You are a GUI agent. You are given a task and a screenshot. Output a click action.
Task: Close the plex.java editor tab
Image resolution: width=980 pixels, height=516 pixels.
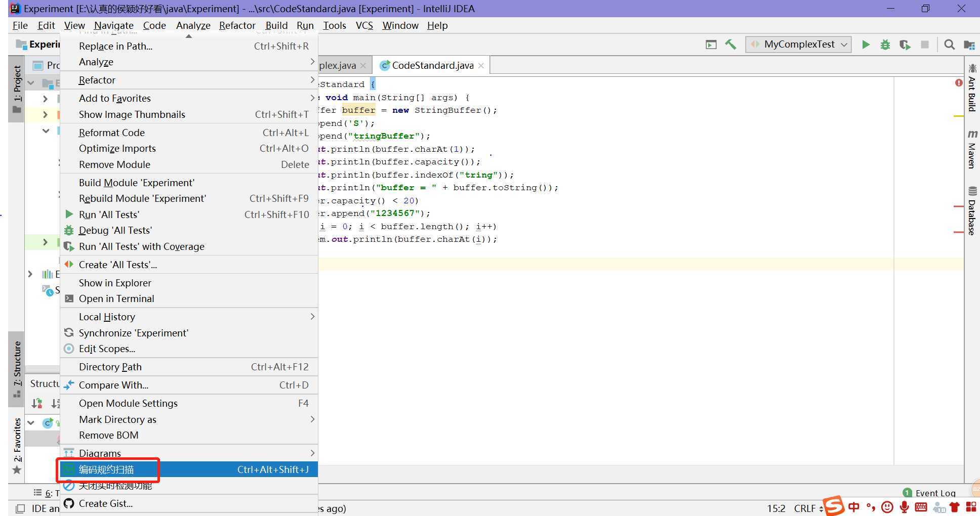pos(363,66)
